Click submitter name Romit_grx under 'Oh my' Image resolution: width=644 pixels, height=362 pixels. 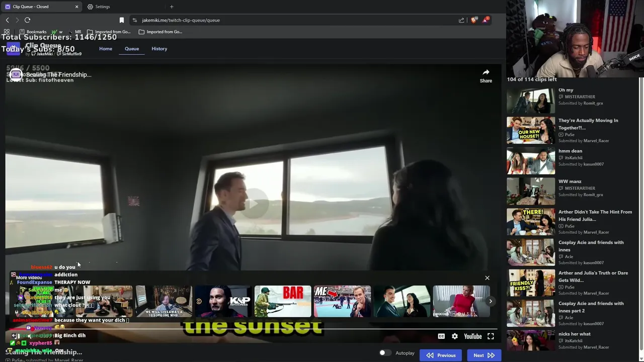593,103
